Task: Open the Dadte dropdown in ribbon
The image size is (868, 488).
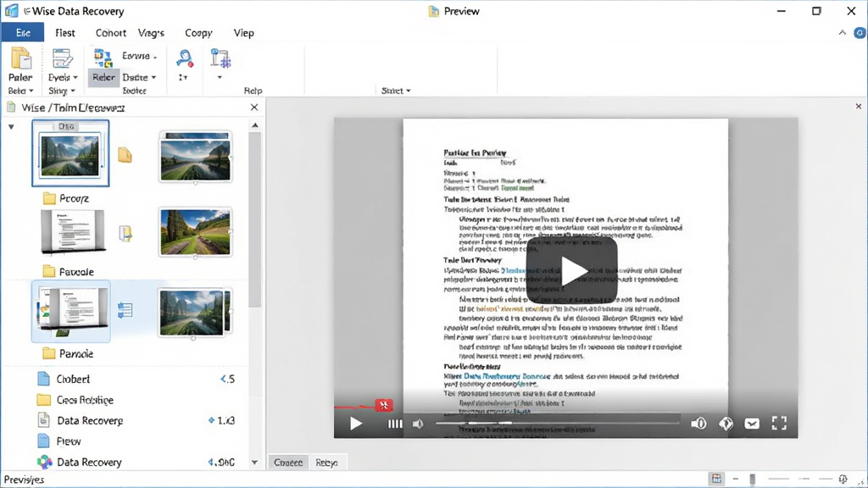Action: (x=139, y=77)
